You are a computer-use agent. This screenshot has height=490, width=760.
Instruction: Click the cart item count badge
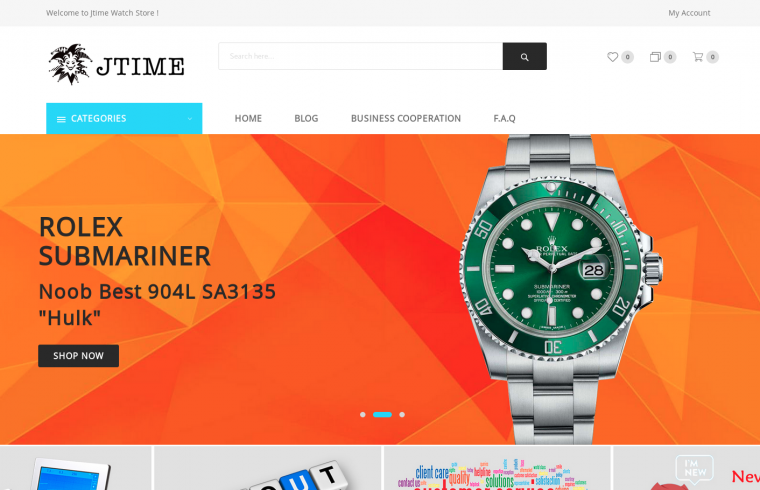(x=712, y=57)
